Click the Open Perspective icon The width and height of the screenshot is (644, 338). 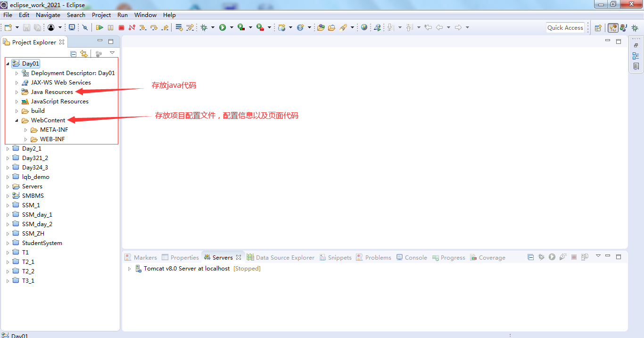598,28
